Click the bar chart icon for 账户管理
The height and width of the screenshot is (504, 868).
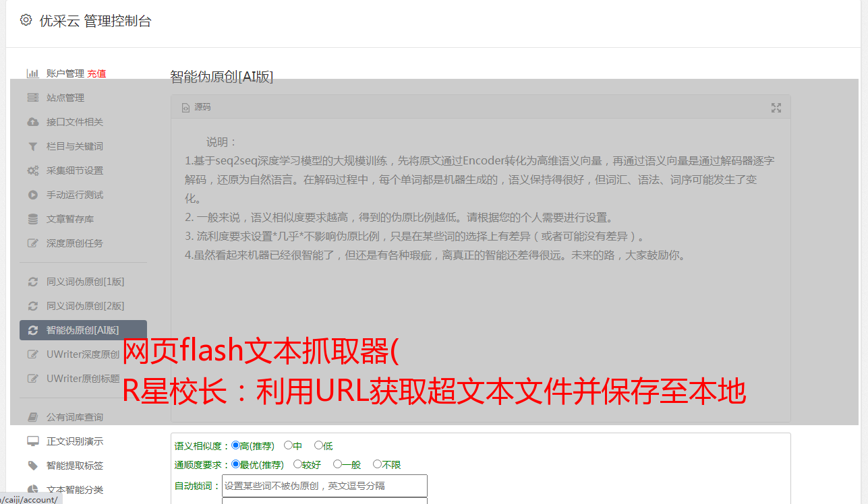point(32,73)
